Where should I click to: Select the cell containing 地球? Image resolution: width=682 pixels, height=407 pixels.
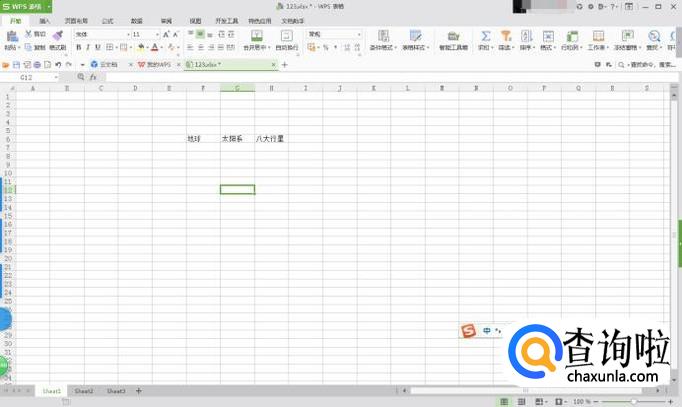point(203,139)
